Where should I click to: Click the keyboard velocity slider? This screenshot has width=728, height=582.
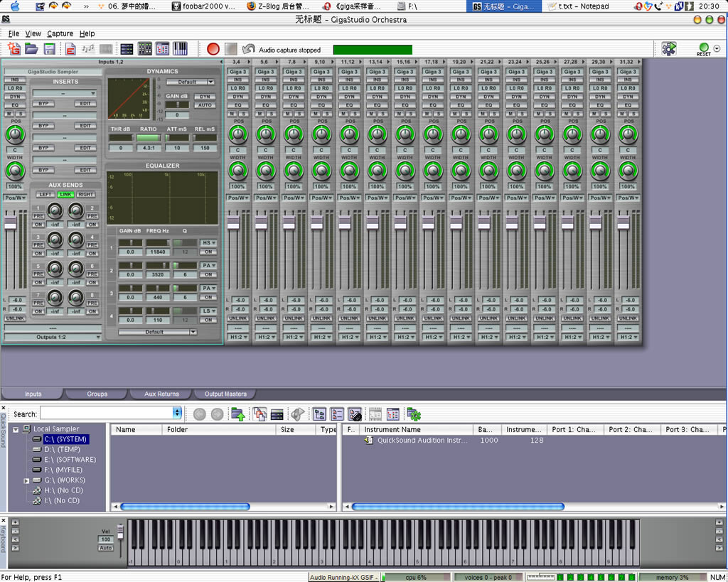[x=121, y=532]
